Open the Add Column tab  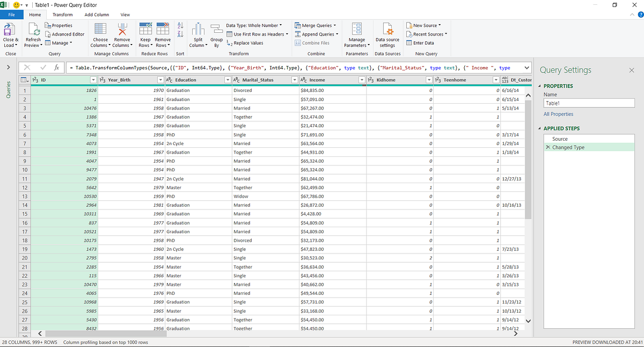[97, 15]
